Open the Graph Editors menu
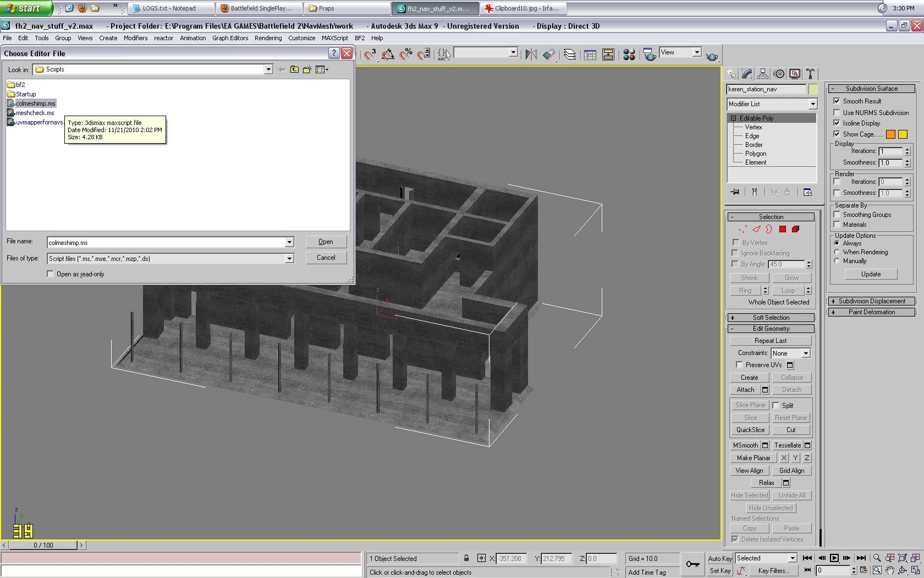Screen dimensions: 924x578 (230, 38)
